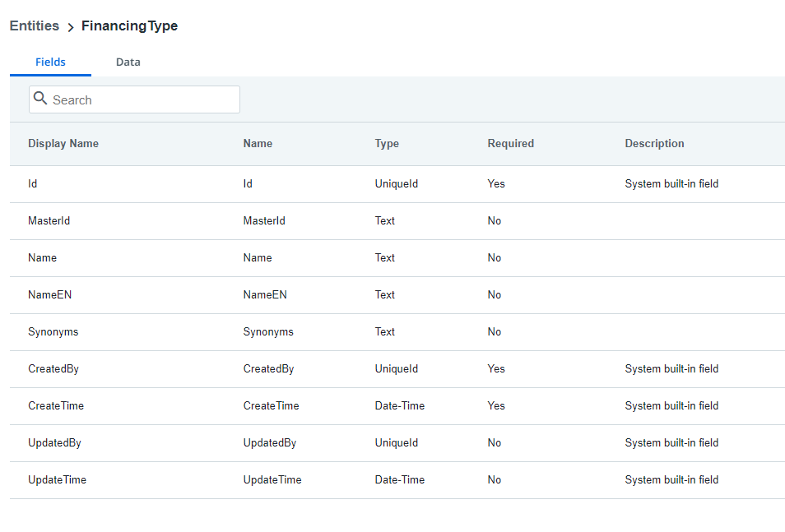Open the UpdatedBy field row
This screenshot has width=785, height=532.
tap(397, 443)
